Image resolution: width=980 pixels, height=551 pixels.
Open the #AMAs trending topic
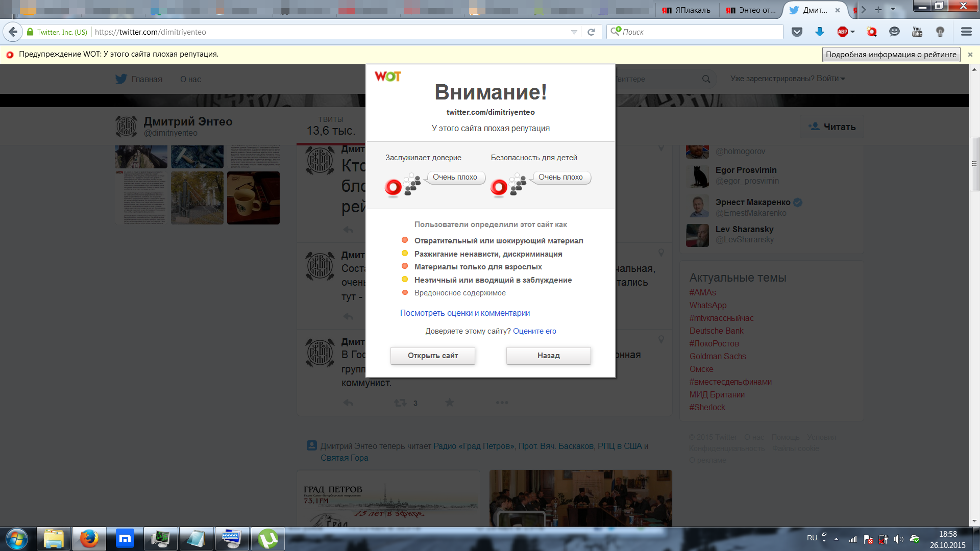point(702,293)
